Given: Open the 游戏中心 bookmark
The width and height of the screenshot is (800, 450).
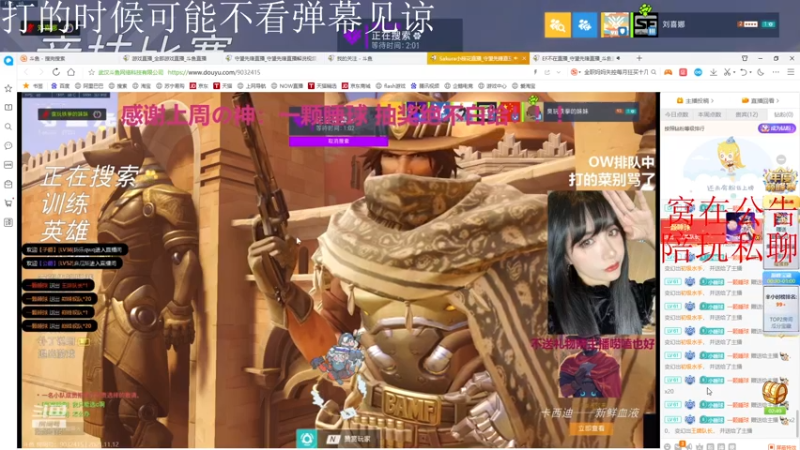Looking at the screenshot, I should pyautogui.click(x=493, y=86).
